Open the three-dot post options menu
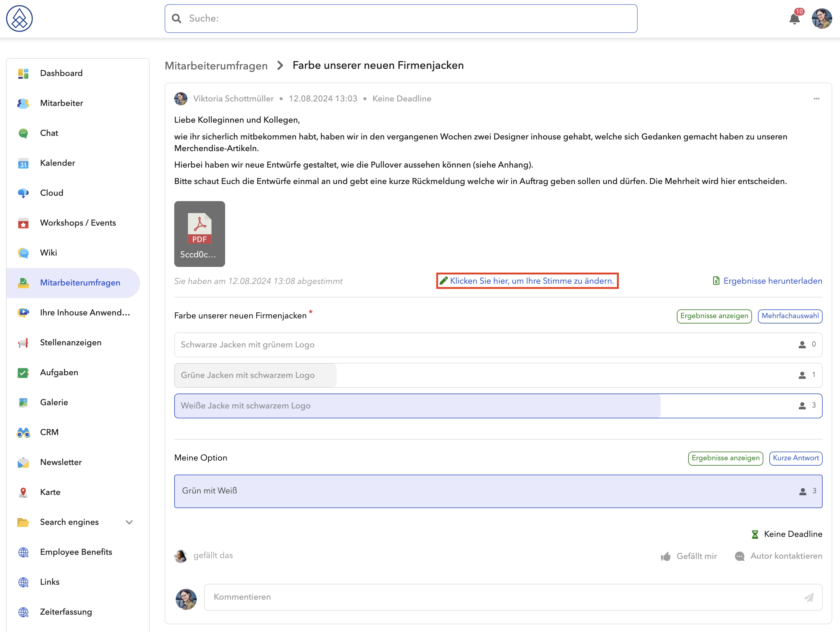 tap(816, 99)
